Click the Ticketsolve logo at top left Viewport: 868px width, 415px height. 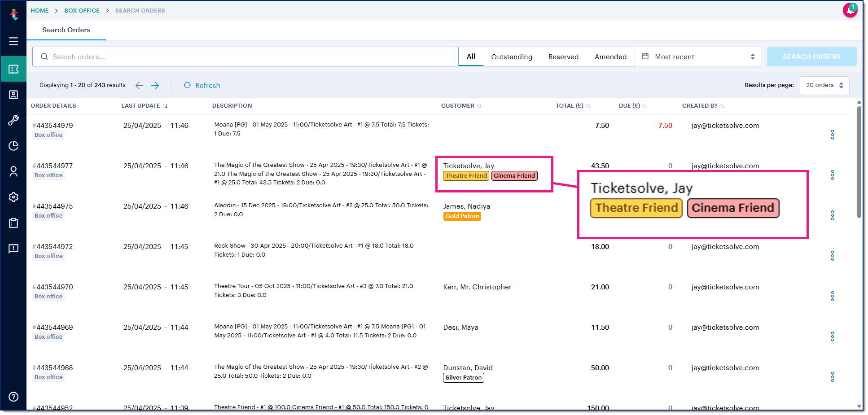coord(14,14)
